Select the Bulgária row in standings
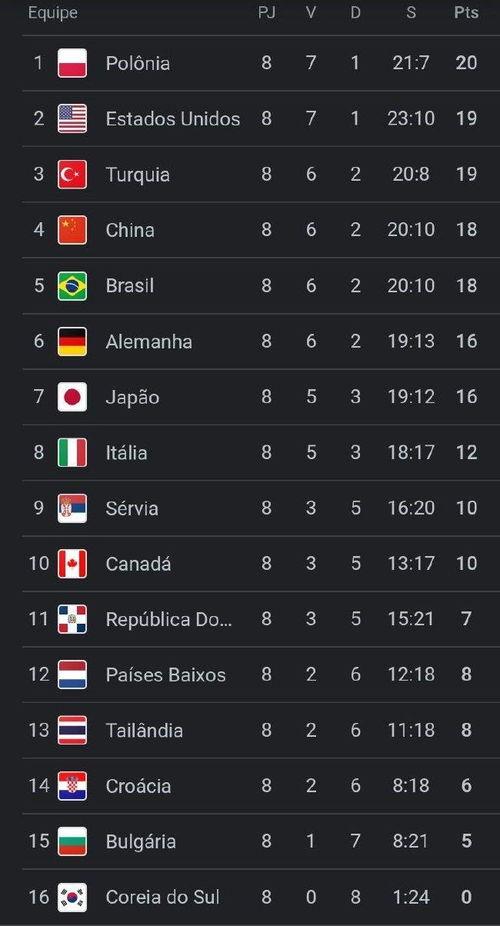This screenshot has width=500, height=926. tap(261, 842)
